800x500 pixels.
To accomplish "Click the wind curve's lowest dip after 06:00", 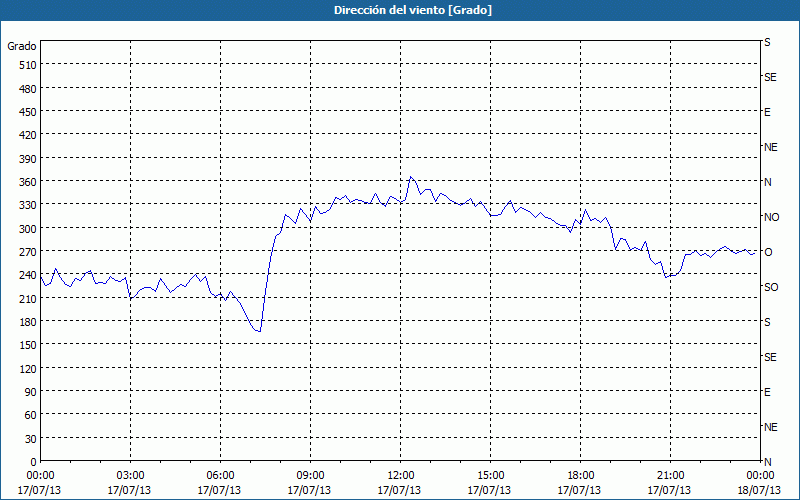I will tap(260, 331).
